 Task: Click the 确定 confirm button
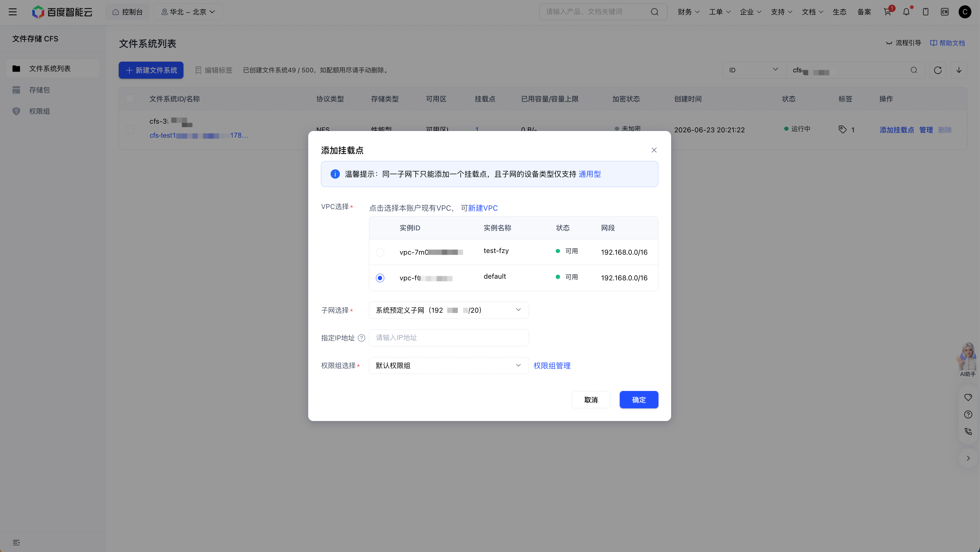pos(639,400)
